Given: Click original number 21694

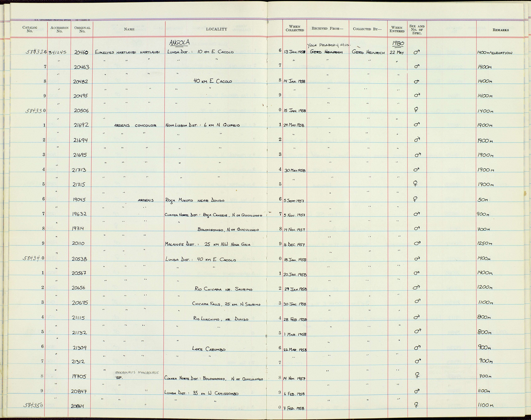Looking at the screenshot, I should pyautogui.click(x=81, y=140).
